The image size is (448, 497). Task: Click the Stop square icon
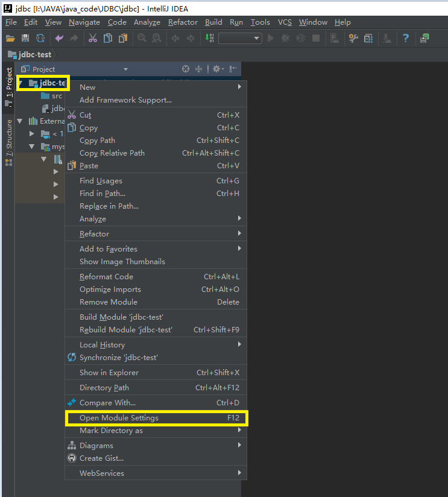point(316,39)
